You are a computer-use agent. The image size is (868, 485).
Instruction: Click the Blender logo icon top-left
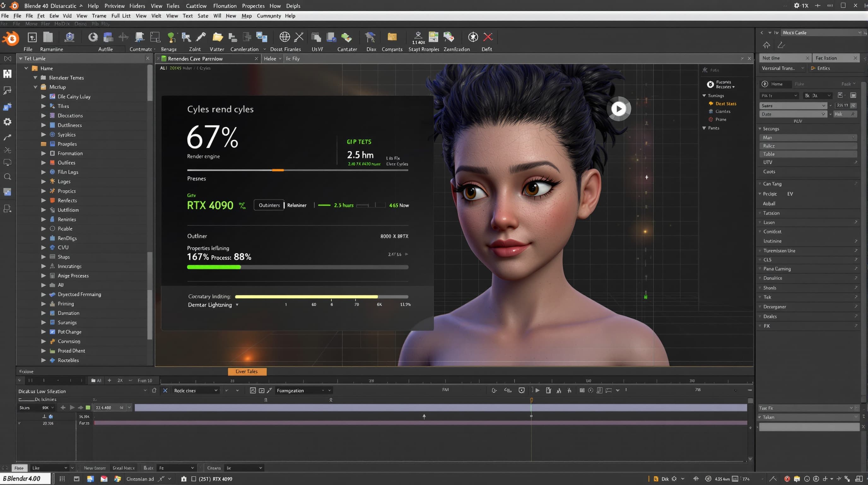(10, 38)
